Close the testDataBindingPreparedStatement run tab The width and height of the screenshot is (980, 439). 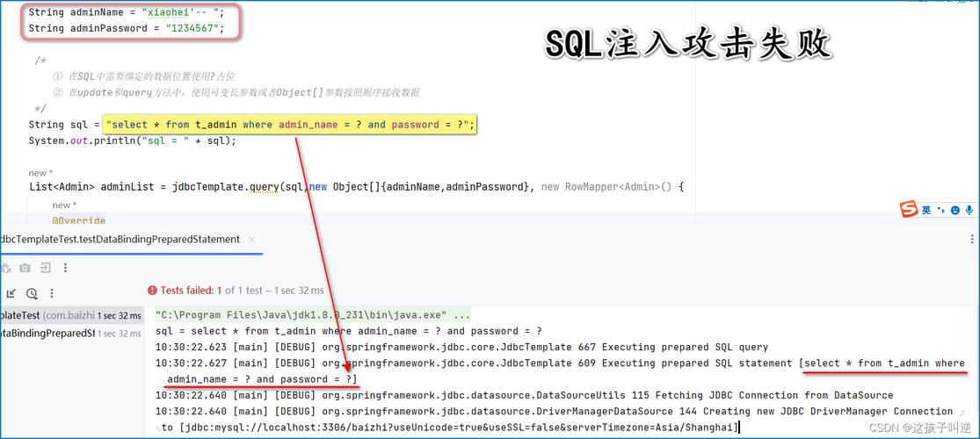(252, 239)
